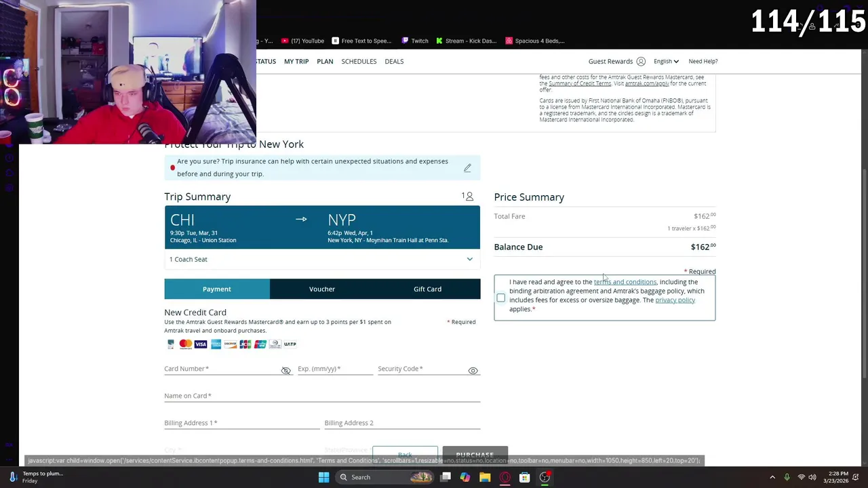This screenshot has width=868, height=488.
Task: Click the Billing Address 2 field
Action: (x=402, y=423)
